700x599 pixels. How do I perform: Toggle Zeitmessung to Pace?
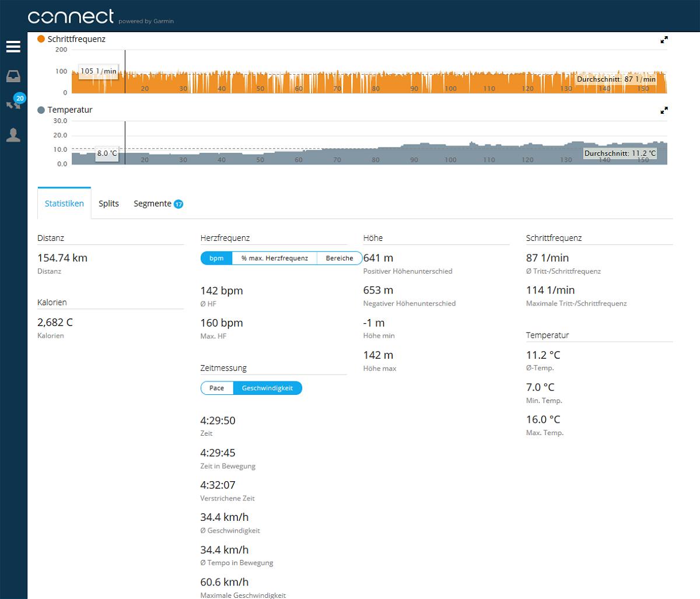click(217, 388)
